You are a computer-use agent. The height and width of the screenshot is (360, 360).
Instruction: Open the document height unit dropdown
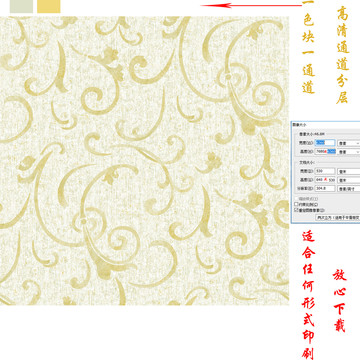tap(349, 180)
